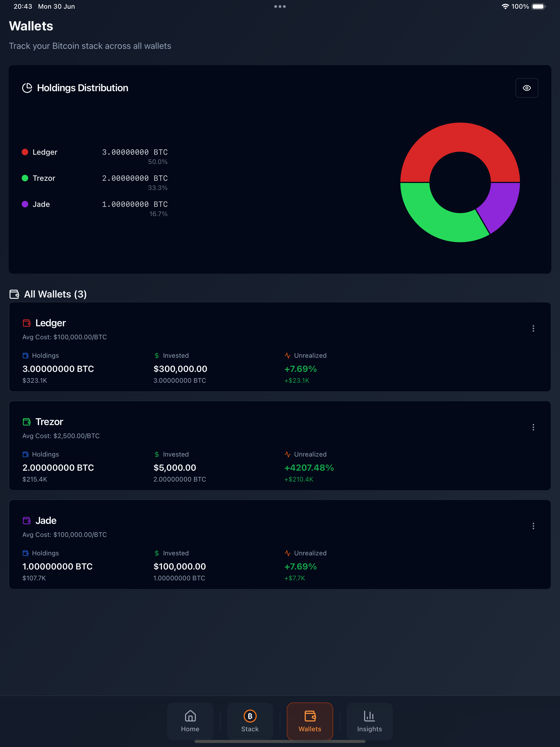Click the Ledger row in the distribution legend
This screenshot has height=747, width=560.
pos(94,156)
